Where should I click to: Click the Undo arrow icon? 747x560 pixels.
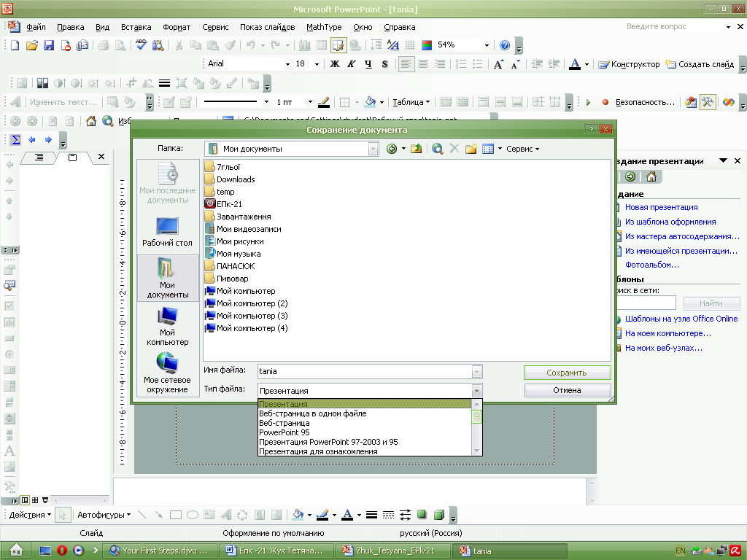(x=251, y=45)
